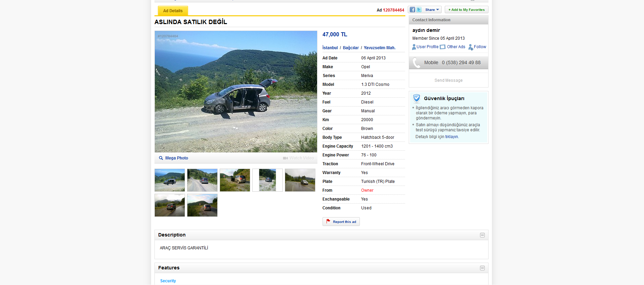The width and height of the screenshot is (644, 285).
Task: Select seventh thumbnail of car rear view
Action: point(202,205)
